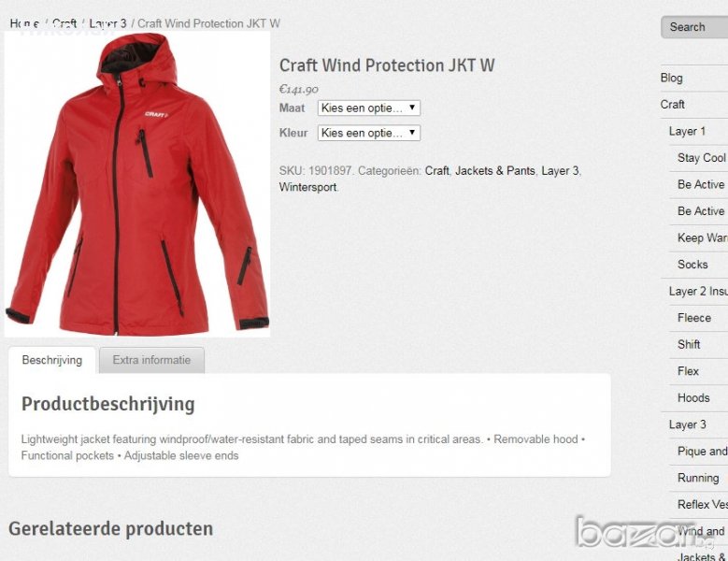
Task: Open the Socks subcategory
Action: point(692,265)
